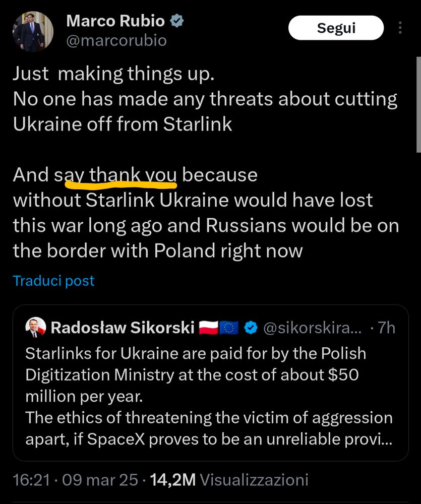Click the underlined 'say thank you' text

(116, 175)
